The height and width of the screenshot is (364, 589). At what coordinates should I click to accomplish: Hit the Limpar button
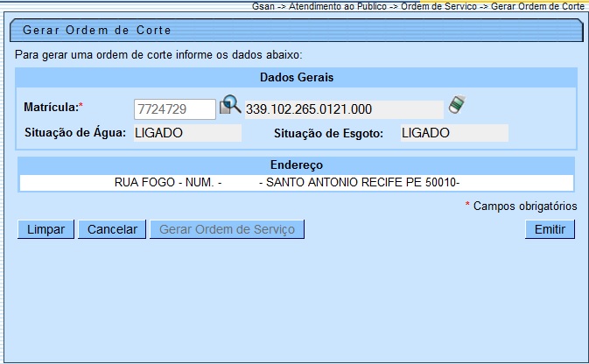[x=46, y=229]
